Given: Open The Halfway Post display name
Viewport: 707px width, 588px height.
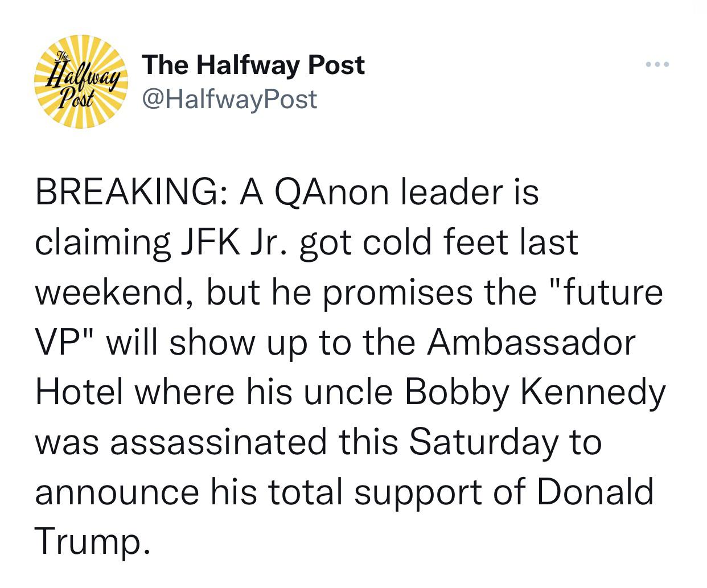Looking at the screenshot, I should pyautogui.click(x=253, y=65).
